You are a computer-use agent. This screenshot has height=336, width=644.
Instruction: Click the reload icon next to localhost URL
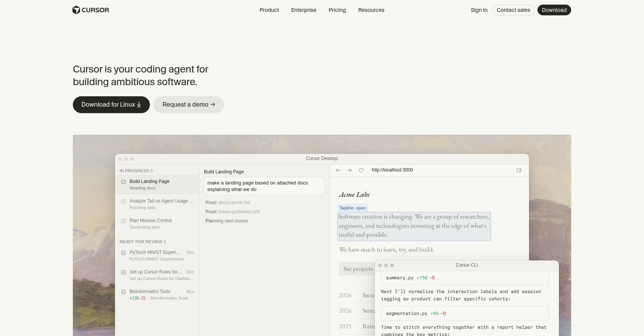pos(361,170)
